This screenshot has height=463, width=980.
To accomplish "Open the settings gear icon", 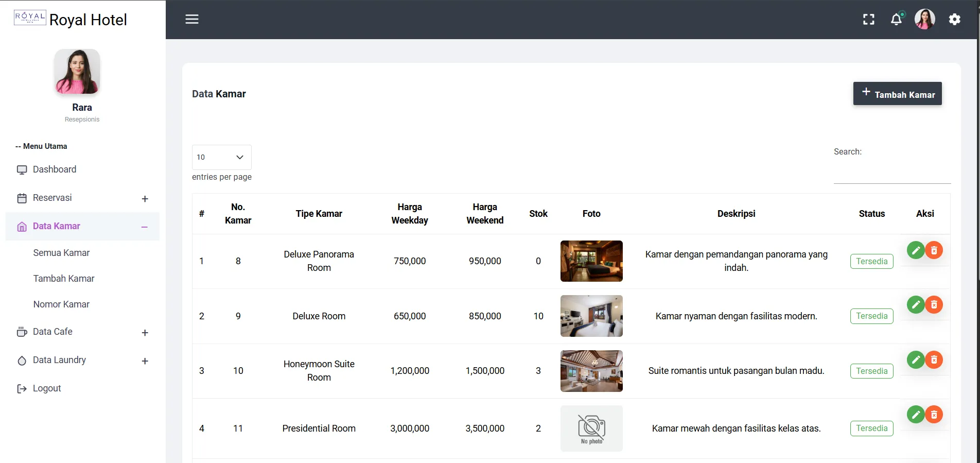I will coord(954,20).
